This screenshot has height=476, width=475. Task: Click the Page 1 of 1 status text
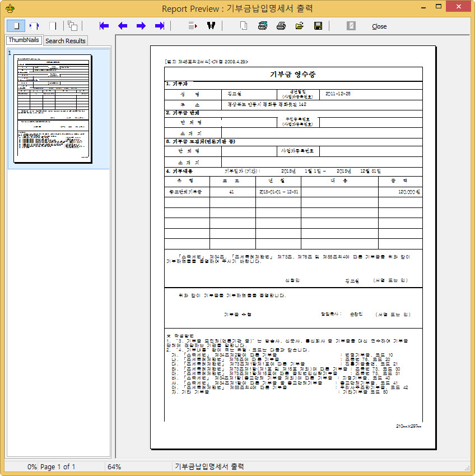tap(58, 466)
